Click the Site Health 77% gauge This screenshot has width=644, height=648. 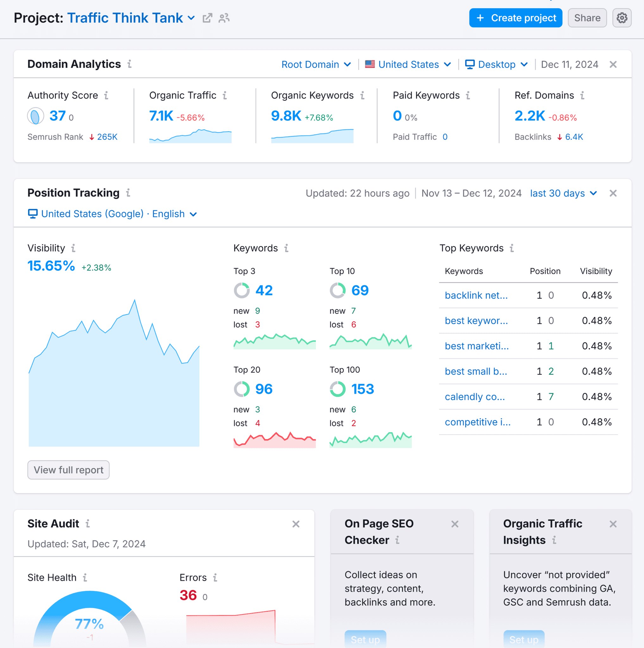pos(90,619)
